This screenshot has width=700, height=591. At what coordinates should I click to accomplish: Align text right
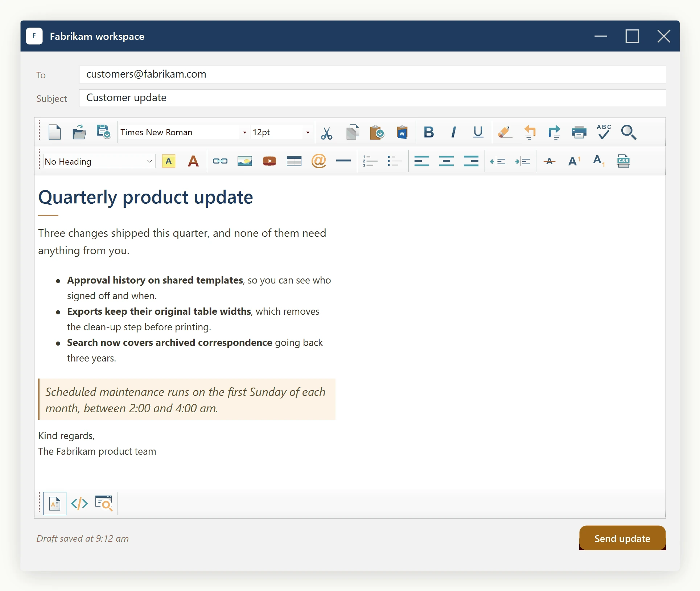pyautogui.click(x=471, y=161)
